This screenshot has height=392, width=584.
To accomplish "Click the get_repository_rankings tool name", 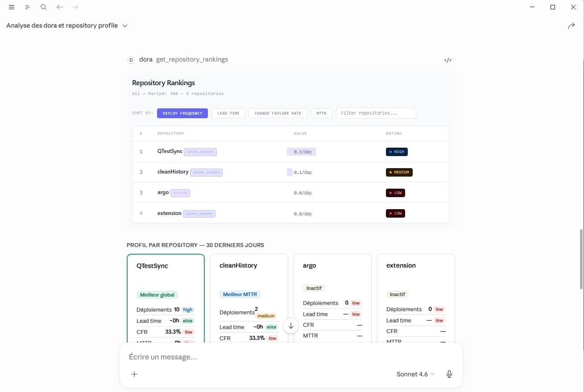I will [x=192, y=59].
